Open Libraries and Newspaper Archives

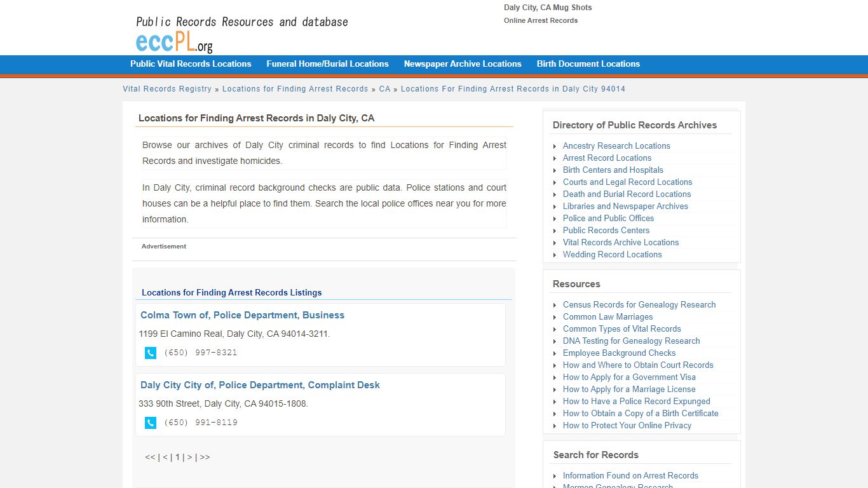coord(625,206)
